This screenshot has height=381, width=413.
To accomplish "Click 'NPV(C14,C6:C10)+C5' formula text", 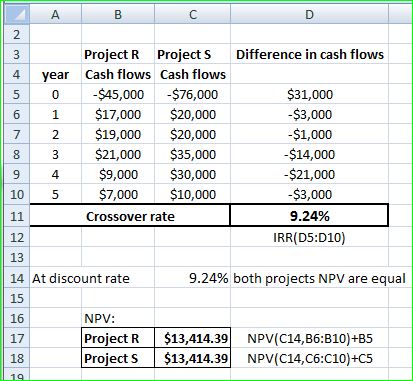I will pyautogui.click(x=310, y=359).
